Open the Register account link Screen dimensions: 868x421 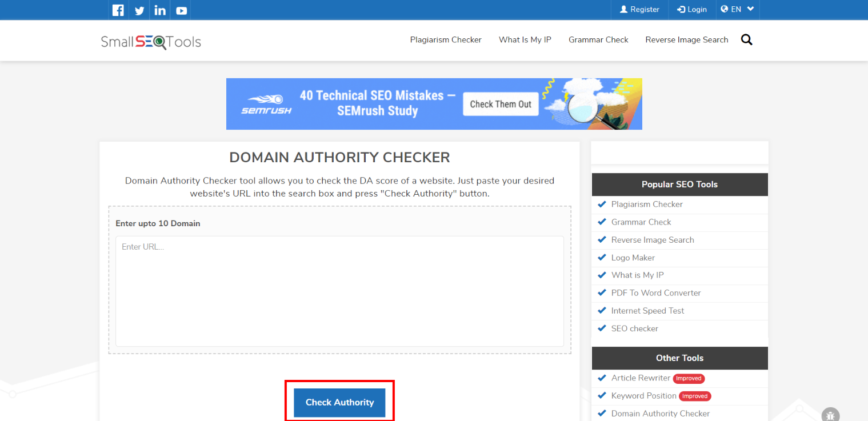pyautogui.click(x=639, y=9)
